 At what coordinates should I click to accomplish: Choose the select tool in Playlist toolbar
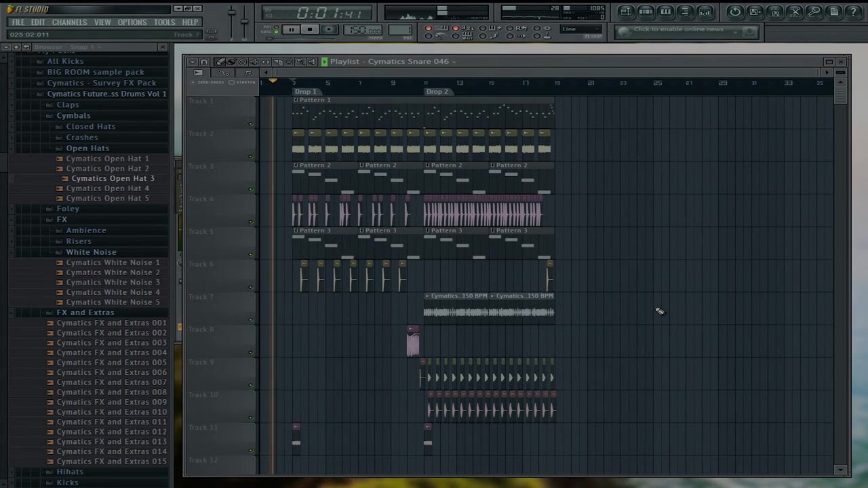289,62
